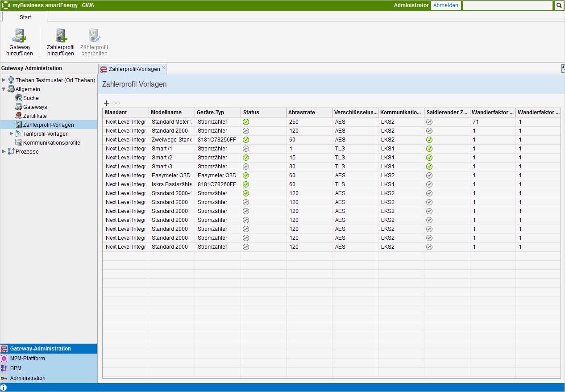Toggle Saldierender Zähler for the Smart /1 row

(429, 149)
